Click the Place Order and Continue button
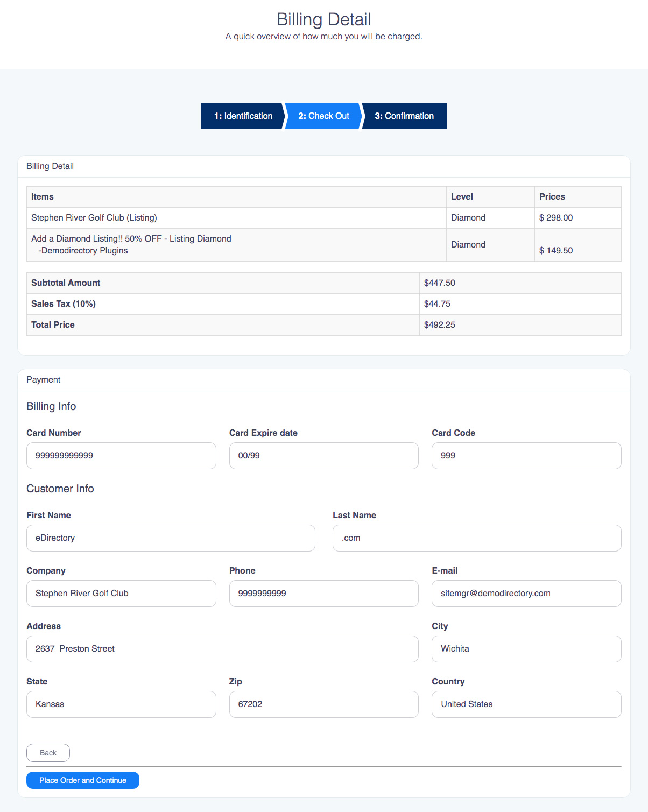 [83, 780]
